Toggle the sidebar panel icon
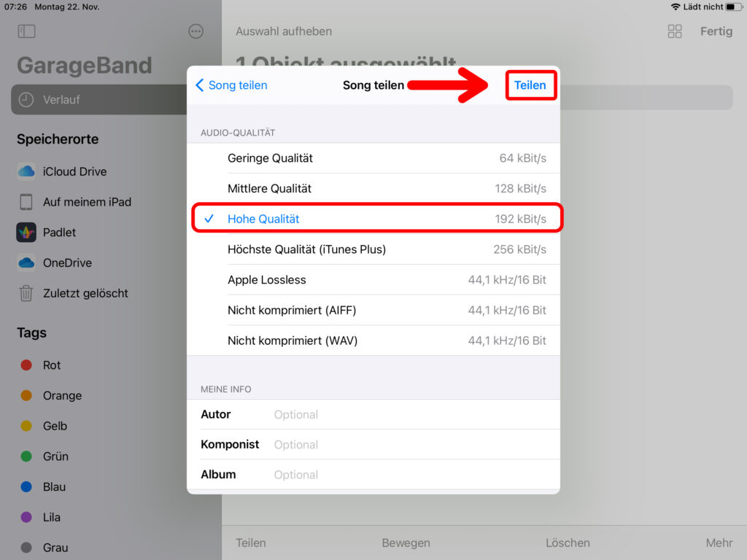Image resolution: width=747 pixels, height=560 pixels. tap(26, 31)
